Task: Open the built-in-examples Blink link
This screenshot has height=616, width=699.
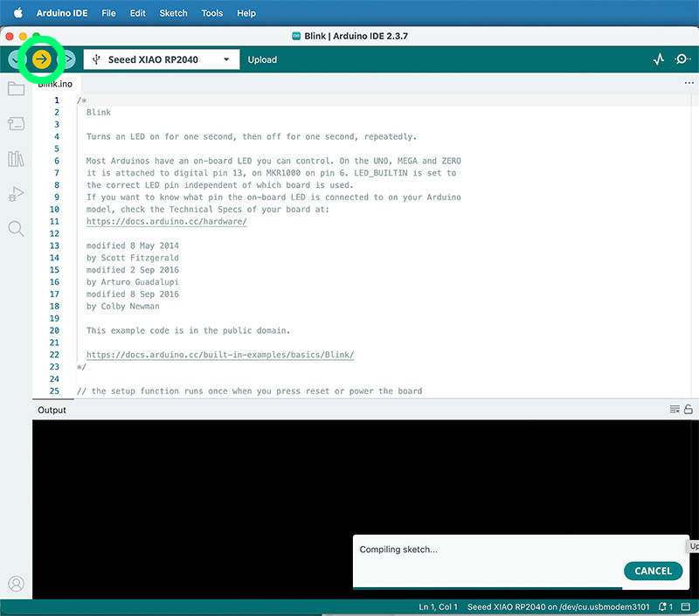Action: [x=220, y=355]
